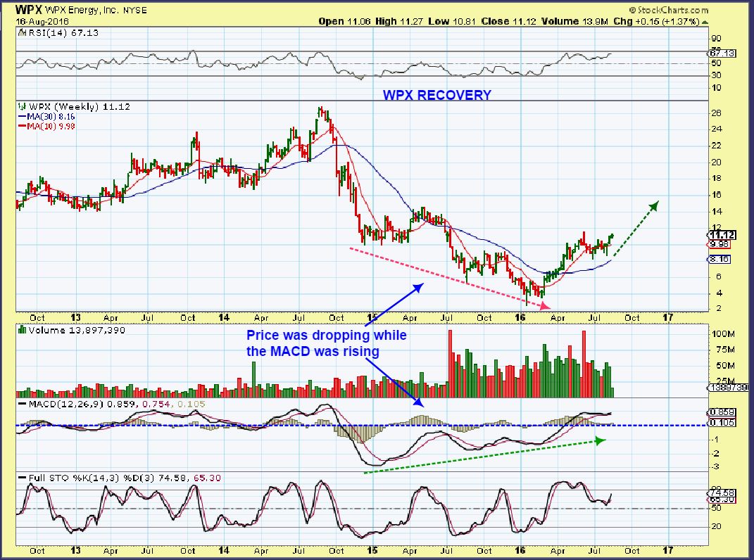The height and width of the screenshot is (560, 754).
Task: Click the 0.859 MACD tag on the right axis
Action: [x=722, y=412]
